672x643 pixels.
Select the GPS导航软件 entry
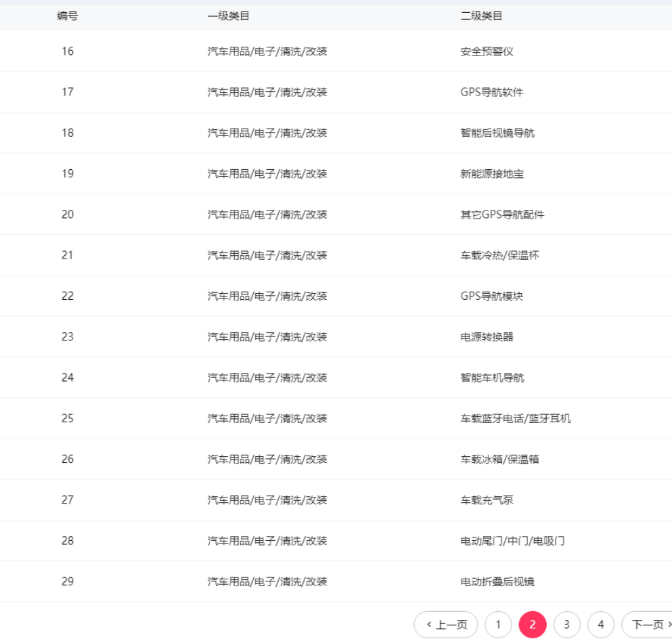(x=492, y=92)
